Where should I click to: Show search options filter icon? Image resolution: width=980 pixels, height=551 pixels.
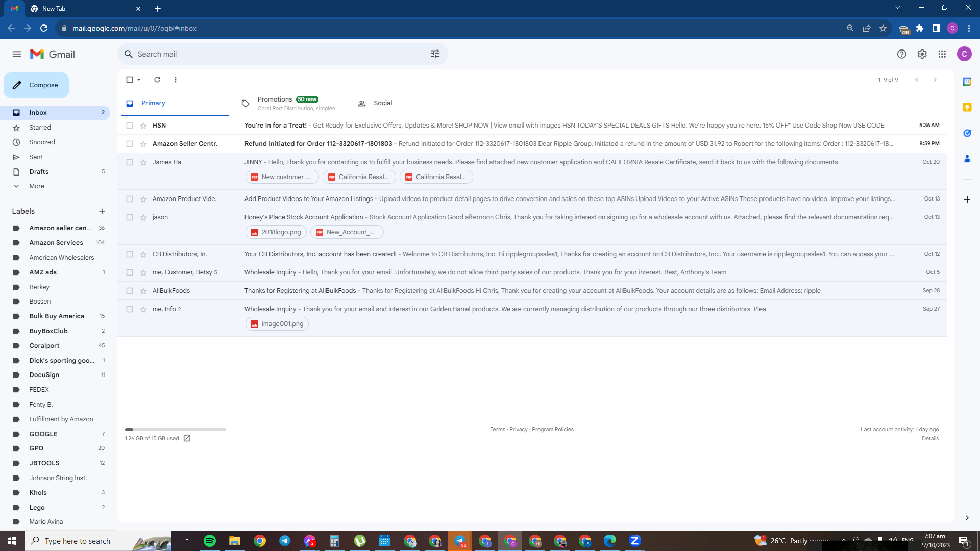[x=435, y=54]
